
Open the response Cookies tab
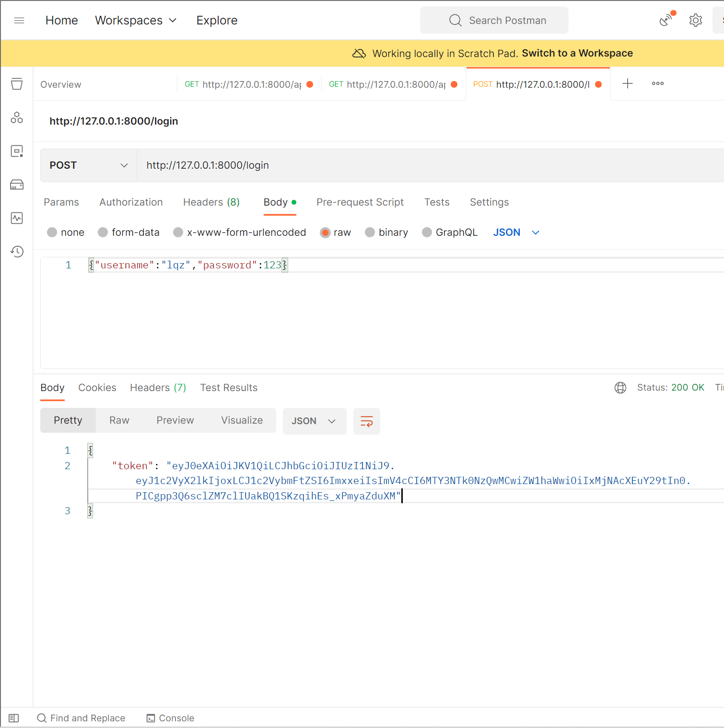97,388
